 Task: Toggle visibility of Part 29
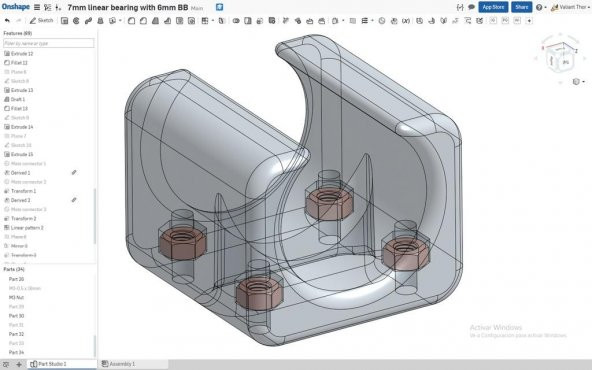point(17,307)
